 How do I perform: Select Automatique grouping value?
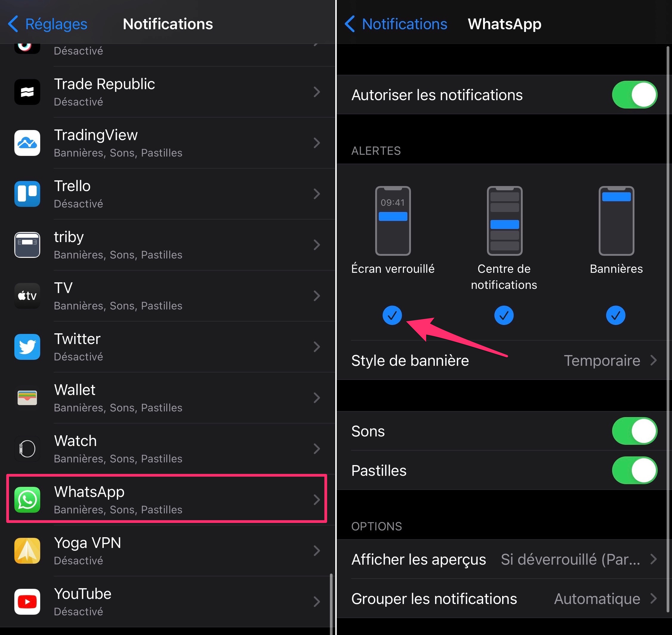click(597, 599)
